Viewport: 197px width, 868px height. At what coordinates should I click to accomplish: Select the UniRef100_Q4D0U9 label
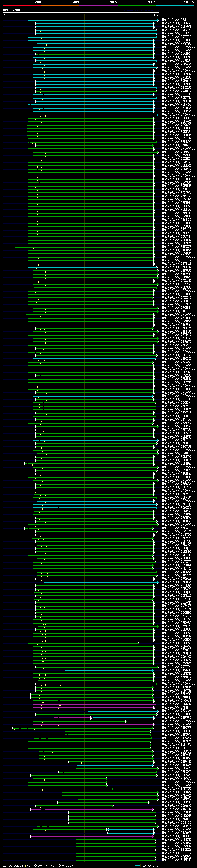[x=177, y=755]
